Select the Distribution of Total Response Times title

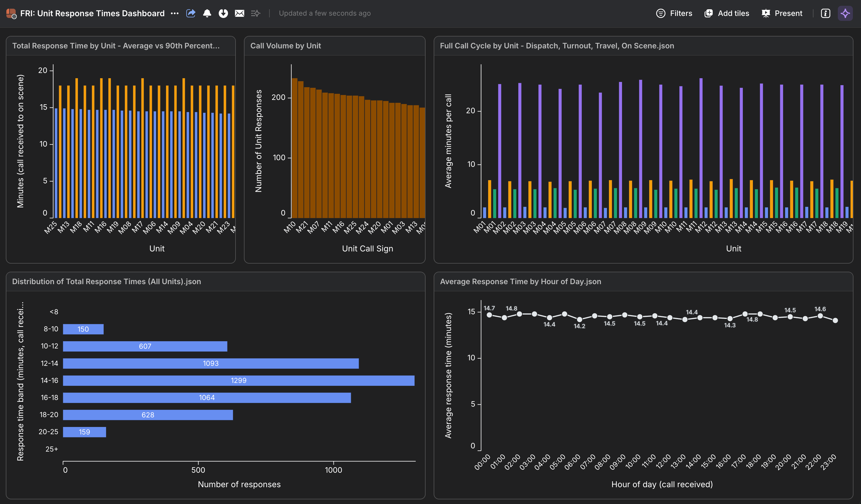(107, 282)
